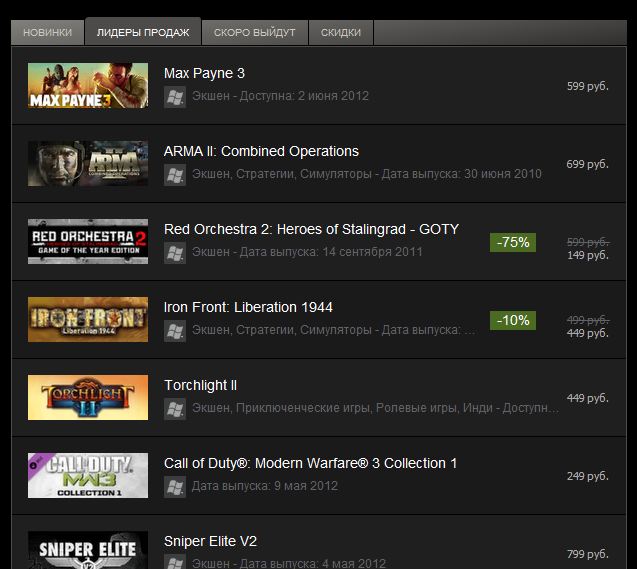Open the ARMA II Combined Operations thumbnail
The width and height of the screenshot is (637, 569).
[88, 163]
